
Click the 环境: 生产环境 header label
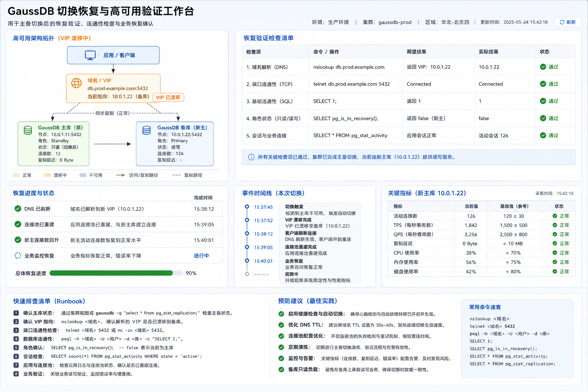tap(330, 22)
